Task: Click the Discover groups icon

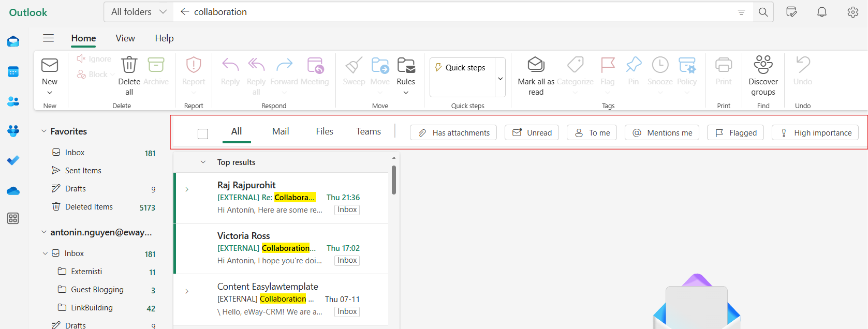Action: click(x=763, y=65)
